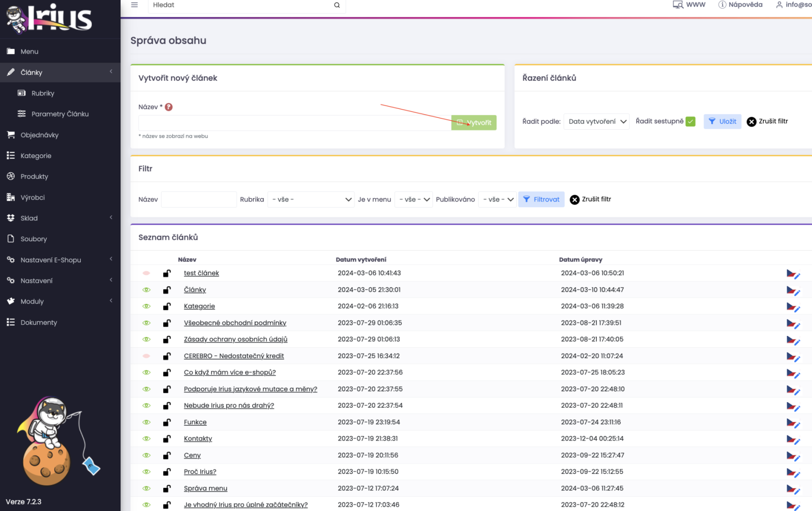Edit Czech version of Nebude Irius pro nás drahý?
Viewport: 812px width, 511px height.
793,406
